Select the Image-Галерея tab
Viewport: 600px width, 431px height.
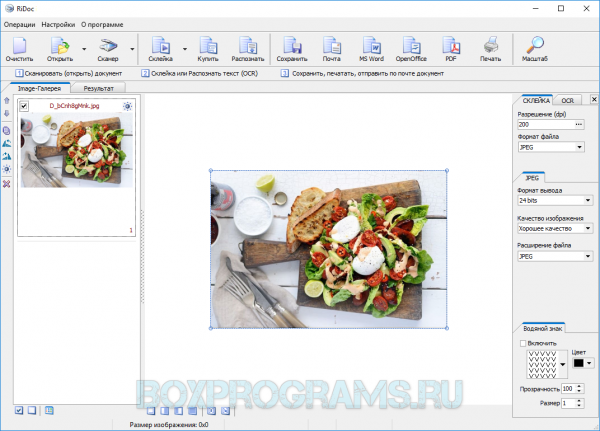point(39,88)
